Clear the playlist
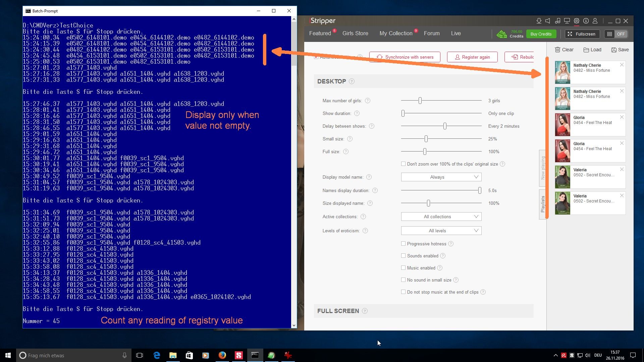 click(x=564, y=50)
